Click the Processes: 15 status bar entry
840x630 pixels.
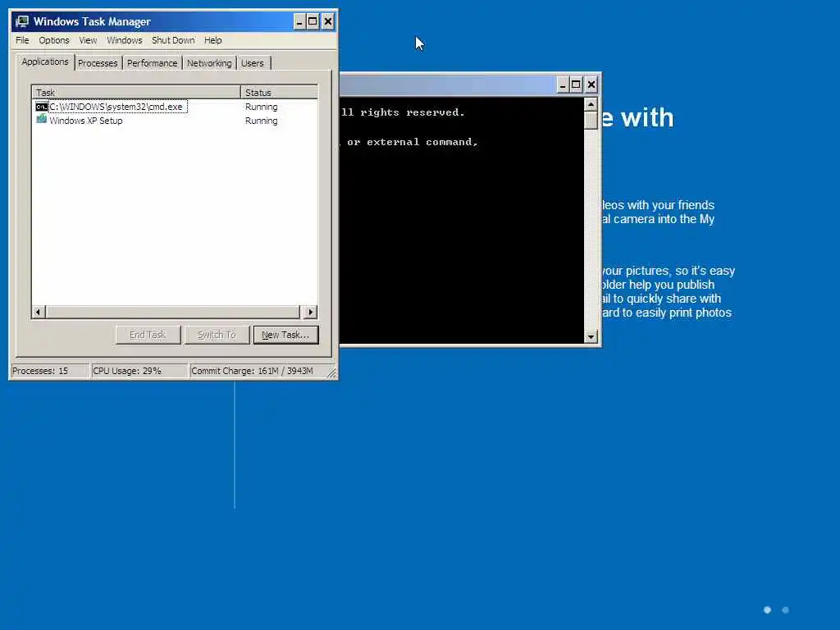pos(49,371)
